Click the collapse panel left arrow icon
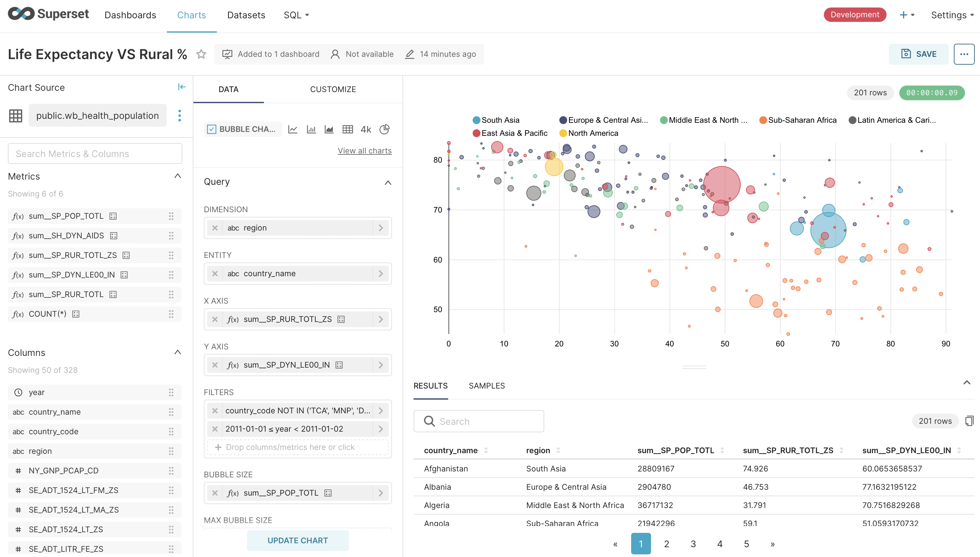Screen dimensions: 980x557 tap(181, 87)
